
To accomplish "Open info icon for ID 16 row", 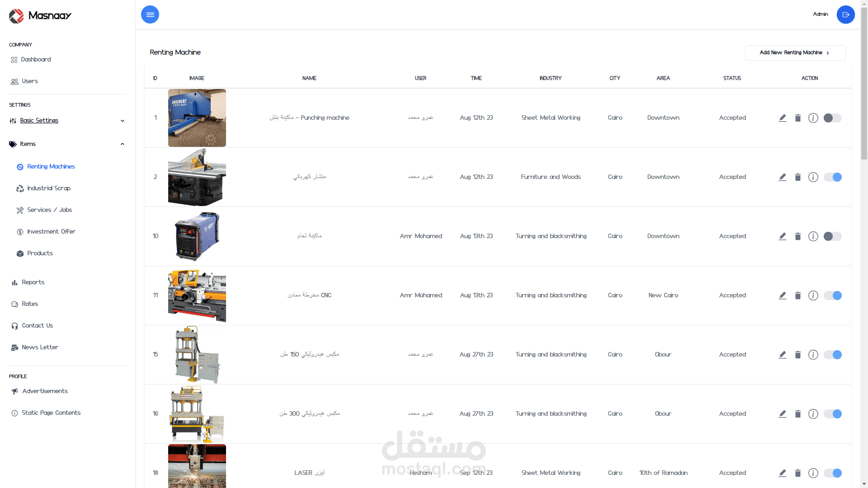I will 813,414.
